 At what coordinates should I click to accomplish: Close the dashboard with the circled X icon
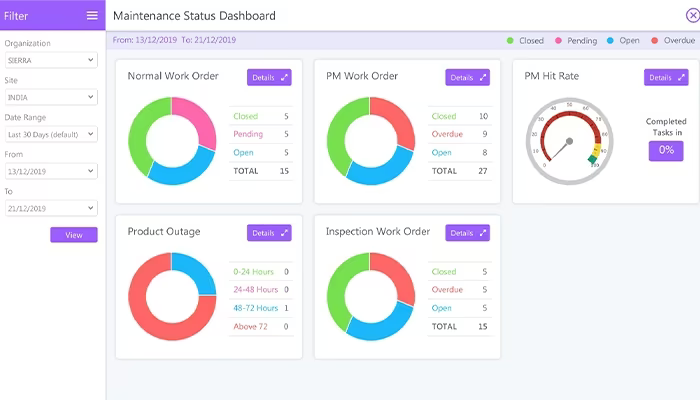point(692,16)
